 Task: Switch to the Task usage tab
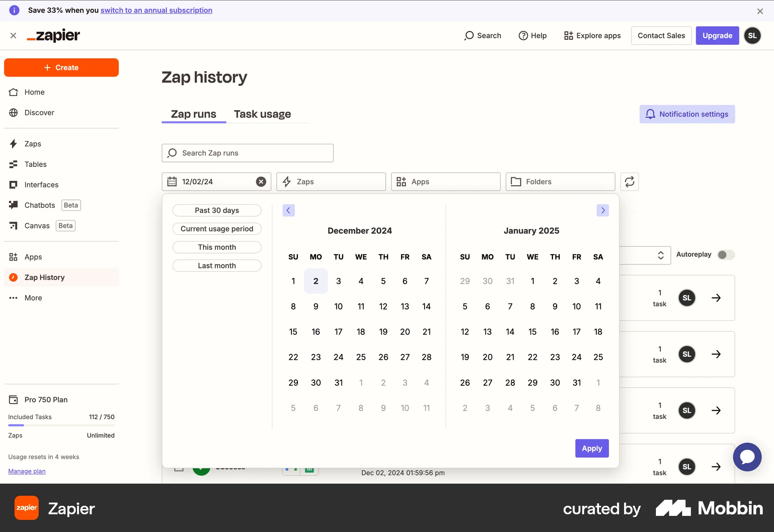(262, 114)
